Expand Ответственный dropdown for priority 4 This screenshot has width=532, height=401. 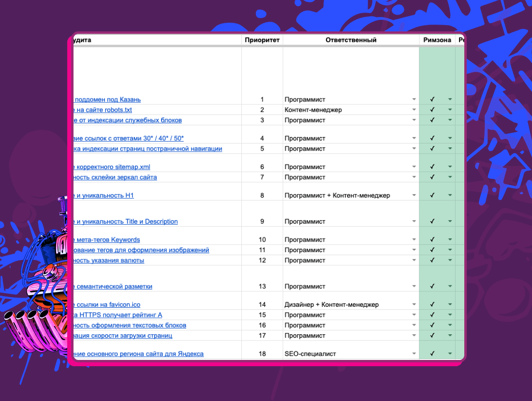(x=414, y=138)
